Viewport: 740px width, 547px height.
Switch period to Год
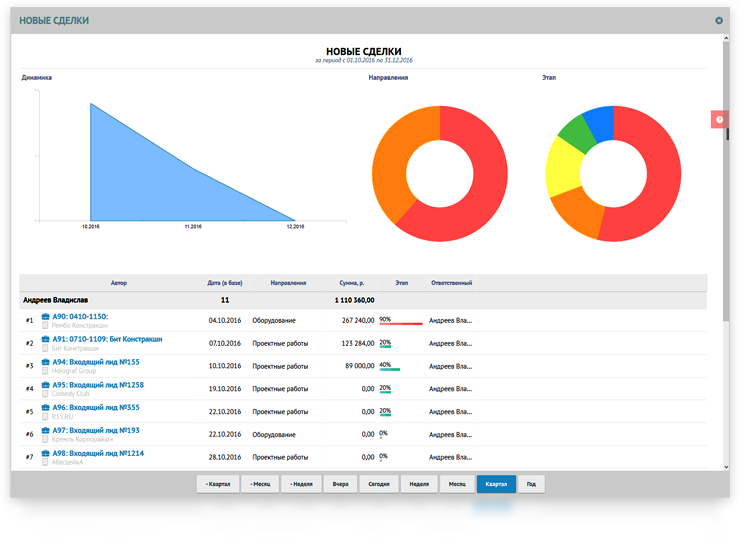(532, 484)
